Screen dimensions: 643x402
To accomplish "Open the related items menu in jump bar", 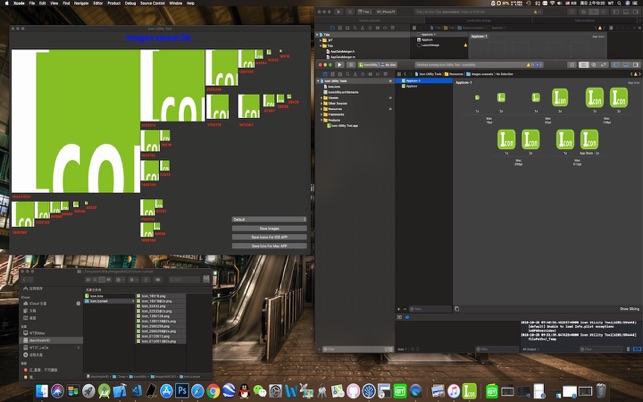I will point(399,74).
